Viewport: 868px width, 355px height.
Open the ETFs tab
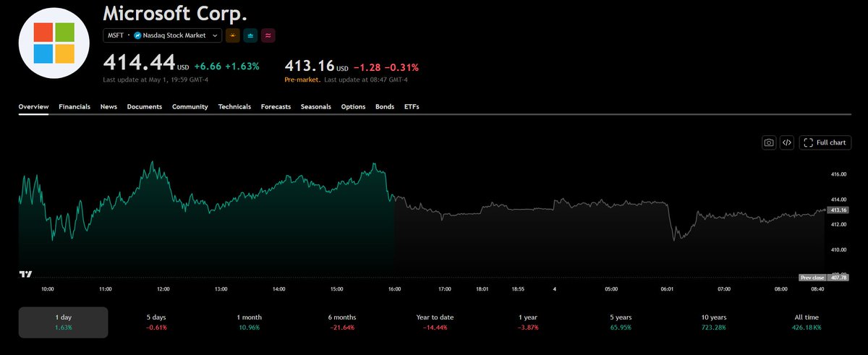click(x=412, y=106)
